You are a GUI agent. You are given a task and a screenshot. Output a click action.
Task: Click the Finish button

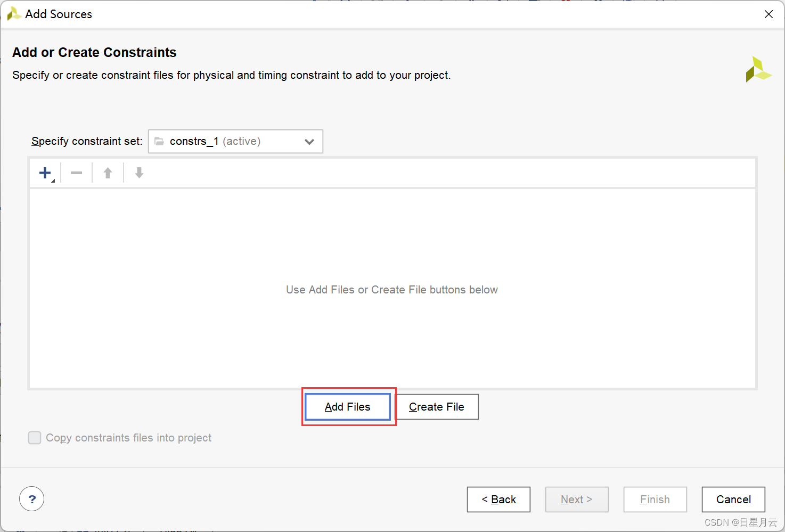(655, 500)
